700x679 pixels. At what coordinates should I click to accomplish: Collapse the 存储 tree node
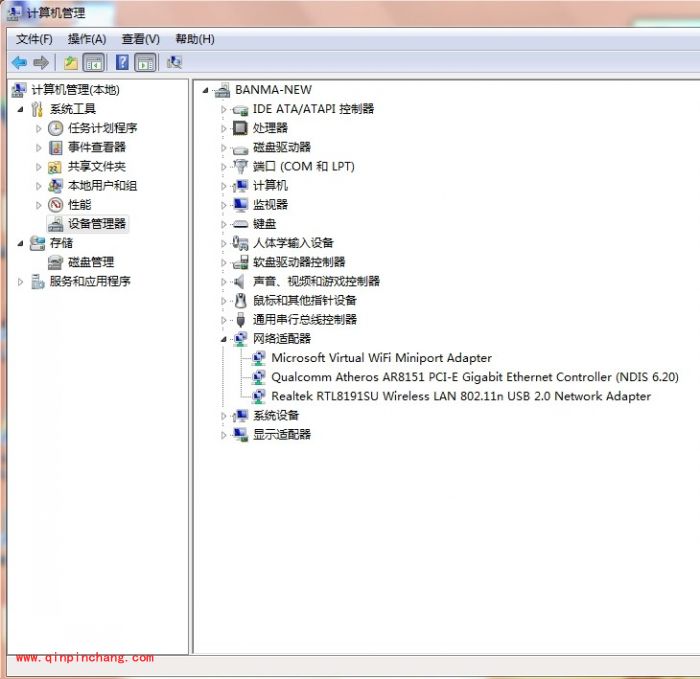[20, 243]
